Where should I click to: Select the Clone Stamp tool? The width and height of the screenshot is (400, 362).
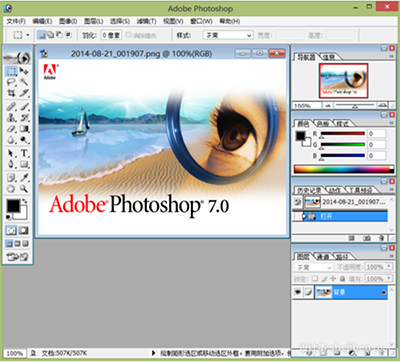(x=11, y=118)
